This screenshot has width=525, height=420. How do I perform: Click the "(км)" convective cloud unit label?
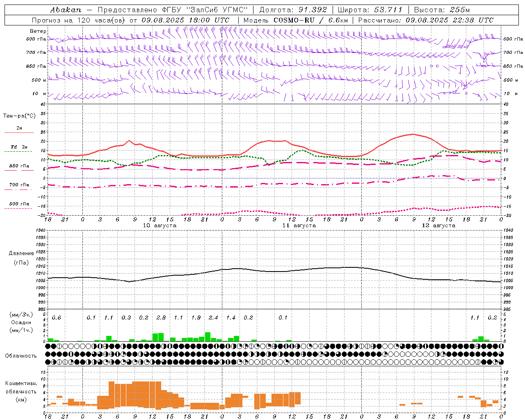click(21, 399)
